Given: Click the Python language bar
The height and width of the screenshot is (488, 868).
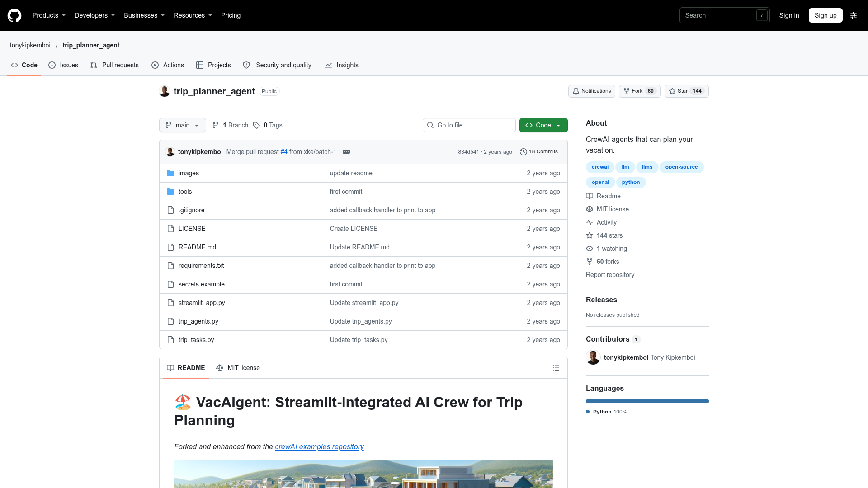Looking at the screenshot, I should tap(647, 401).
